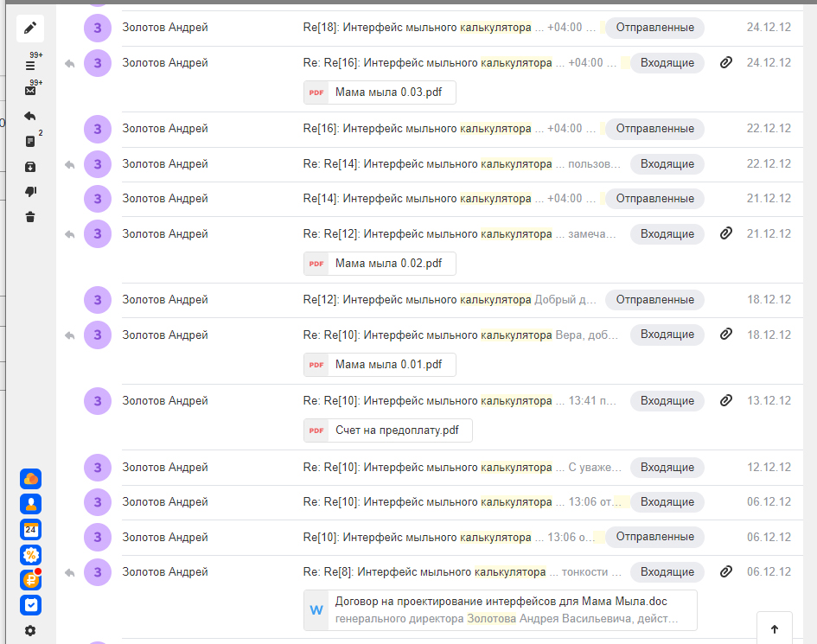Select Re[14] sent message via avatar

coord(98,199)
